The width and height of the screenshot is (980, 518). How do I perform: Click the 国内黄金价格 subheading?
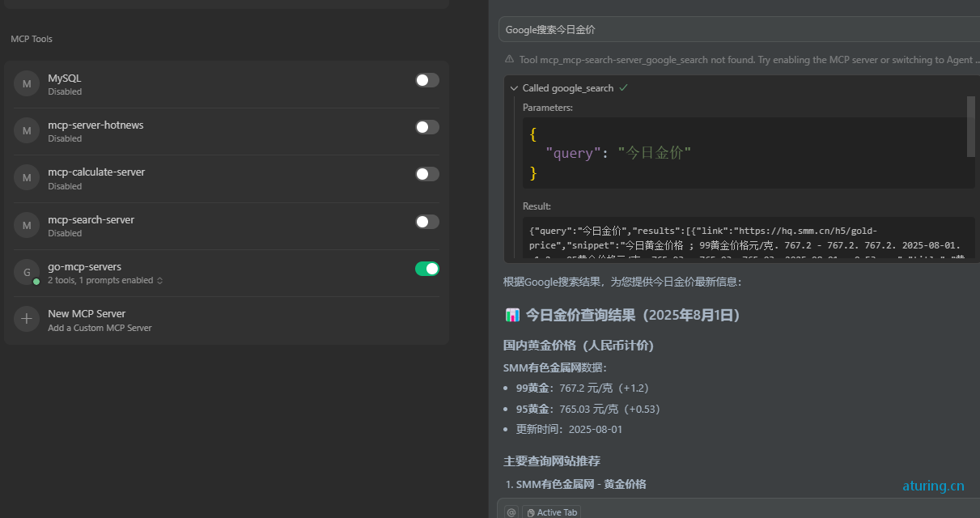coord(579,346)
